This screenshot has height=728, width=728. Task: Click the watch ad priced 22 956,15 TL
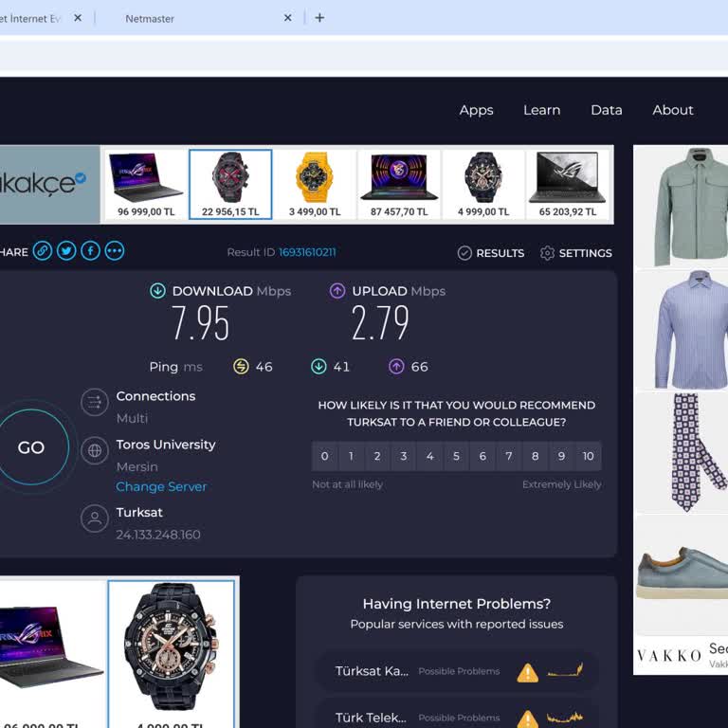tap(230, 184)
